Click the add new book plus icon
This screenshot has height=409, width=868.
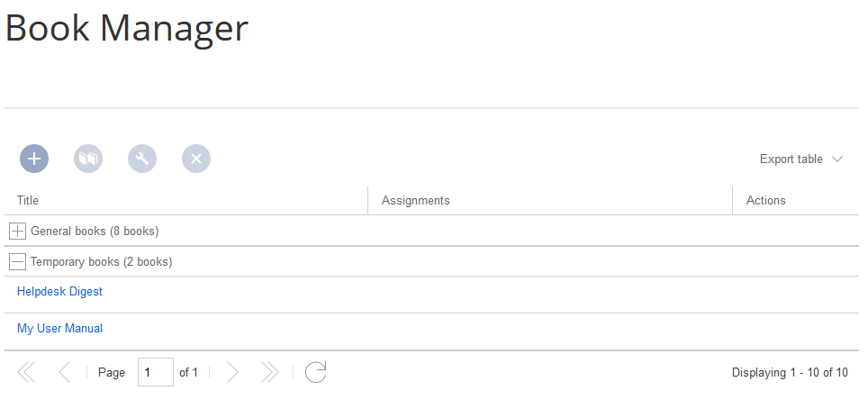coord(34,159)
